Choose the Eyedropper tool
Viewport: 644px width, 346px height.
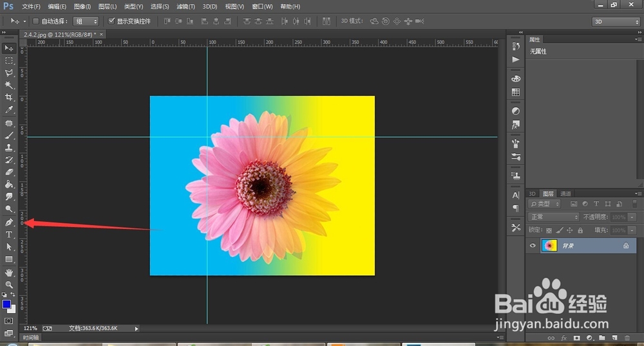pyautogui.click(x=9, y=110)
